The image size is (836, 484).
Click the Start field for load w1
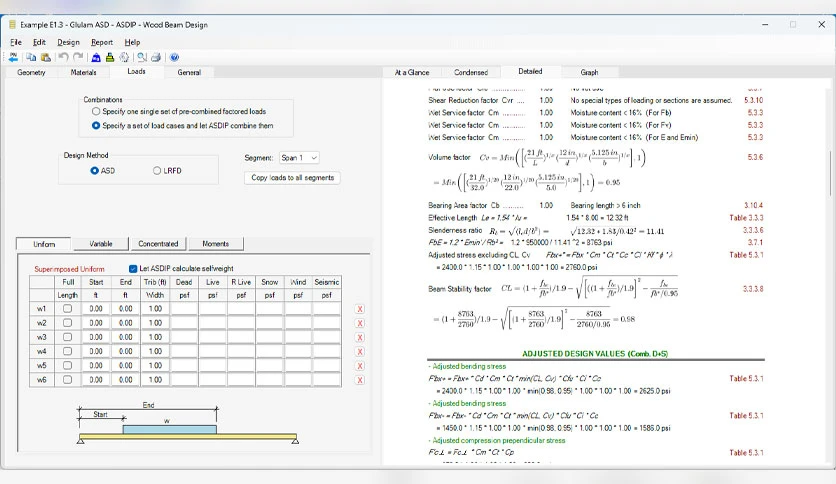tap(96, 309)
